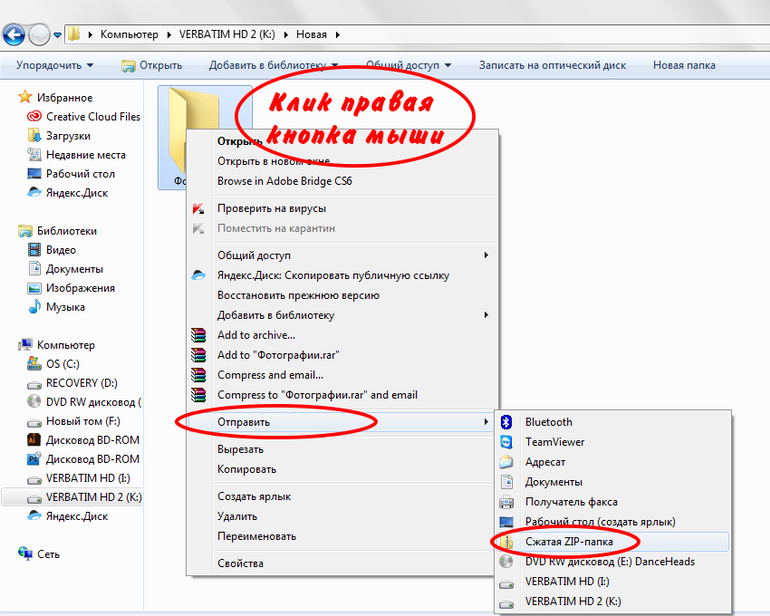
Task: Open Creative Cloud Files in sidebar
Action: click(92, 116)
